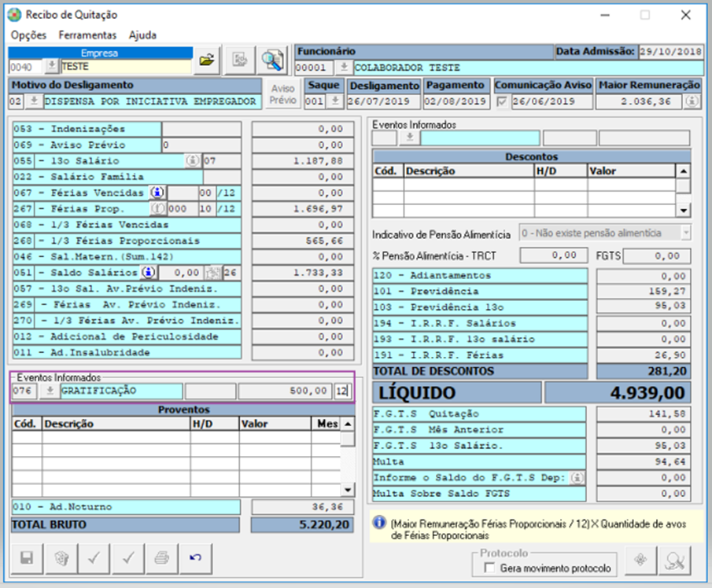The image size is (712, 588).
Task: Click info icon beside Maior Remuneração value
Action: (692, 101)
